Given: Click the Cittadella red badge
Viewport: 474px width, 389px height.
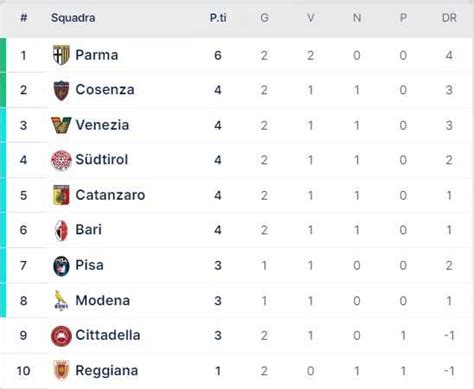Looking at the screenshot, I should [x=61, y=336].
